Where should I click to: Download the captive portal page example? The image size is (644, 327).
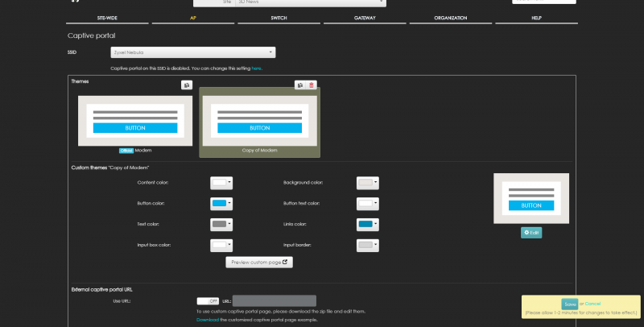point(208,320)
